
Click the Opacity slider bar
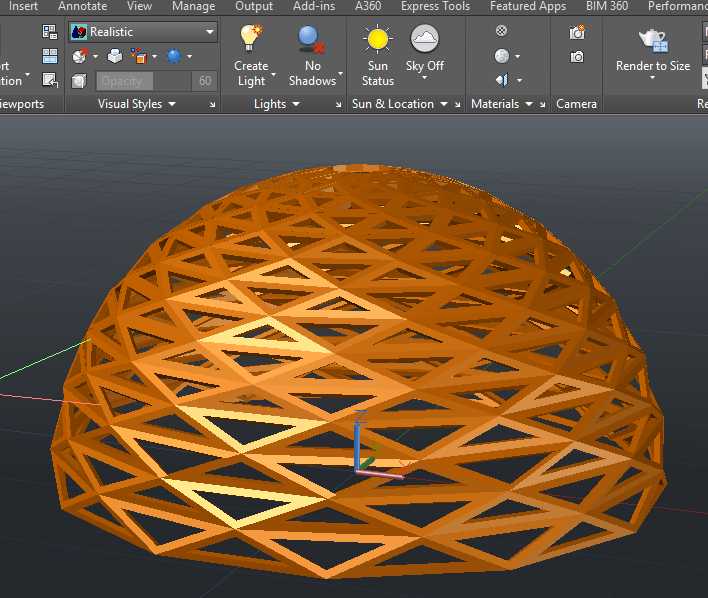coord(144,81)
